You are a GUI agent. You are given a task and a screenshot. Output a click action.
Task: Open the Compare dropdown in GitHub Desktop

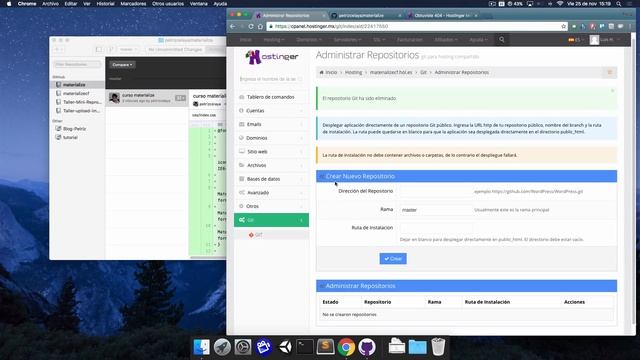[122, 64]
